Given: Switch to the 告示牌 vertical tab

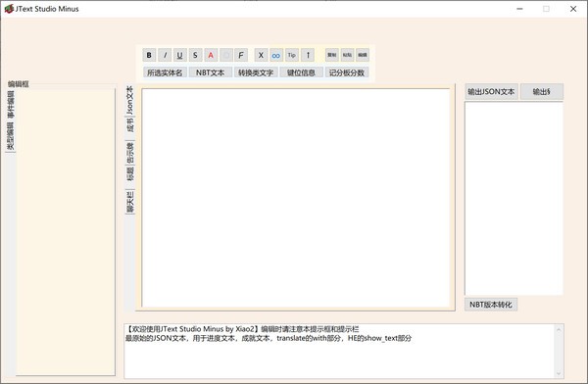Looking at the screenshot, I should (x=129, y=153).
